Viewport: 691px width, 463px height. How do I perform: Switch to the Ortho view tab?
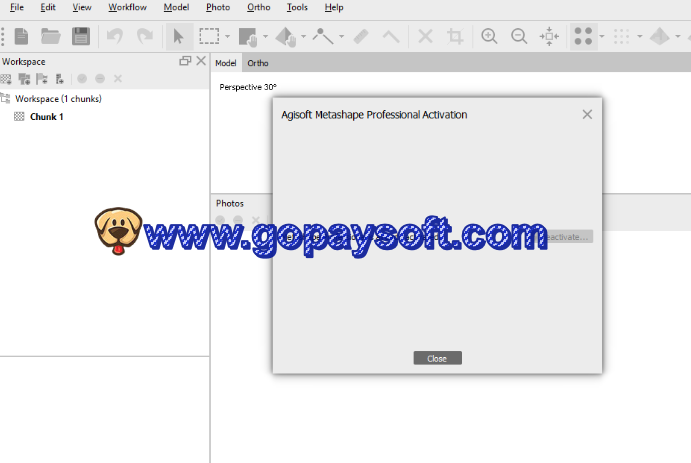point(258,63)
